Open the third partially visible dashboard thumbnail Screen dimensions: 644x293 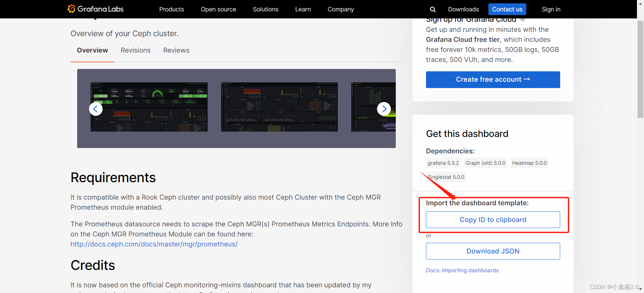point(373,107)
